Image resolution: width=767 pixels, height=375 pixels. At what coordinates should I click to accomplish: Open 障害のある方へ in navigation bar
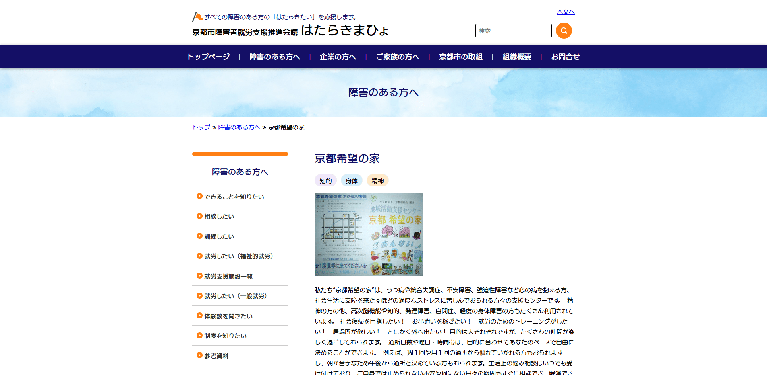(x=274, y=57)
